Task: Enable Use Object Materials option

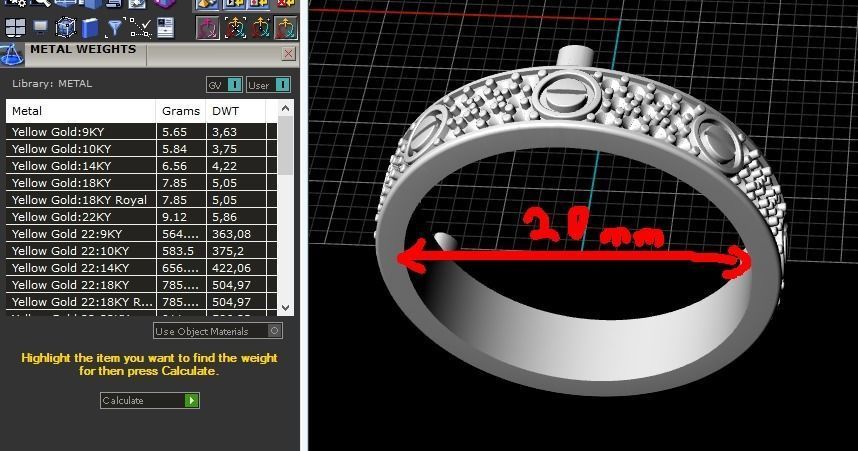Action: tap(218, 331)
